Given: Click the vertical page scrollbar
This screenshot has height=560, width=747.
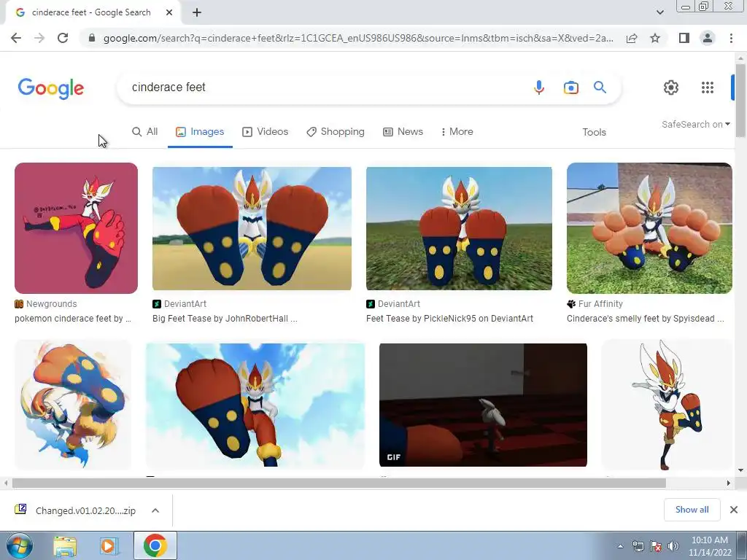Looking at the screenshot, I should click(x=740, y=100).
